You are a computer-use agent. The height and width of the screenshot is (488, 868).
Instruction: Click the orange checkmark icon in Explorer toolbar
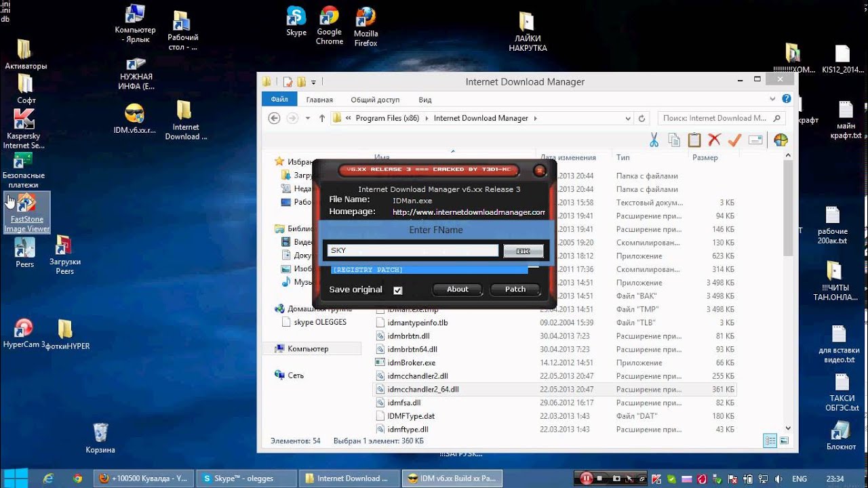734,140
